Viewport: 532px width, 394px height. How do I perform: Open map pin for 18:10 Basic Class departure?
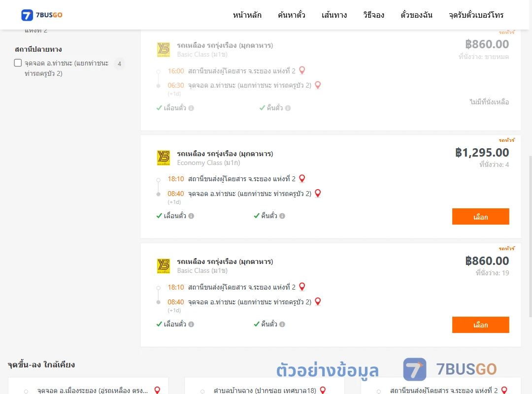(x=302, y=287)
